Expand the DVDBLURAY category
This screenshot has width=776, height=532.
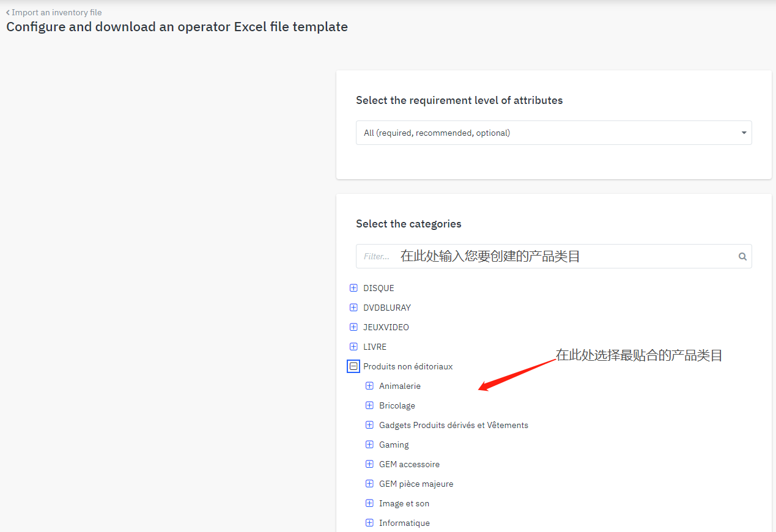[x=353, y=308]
